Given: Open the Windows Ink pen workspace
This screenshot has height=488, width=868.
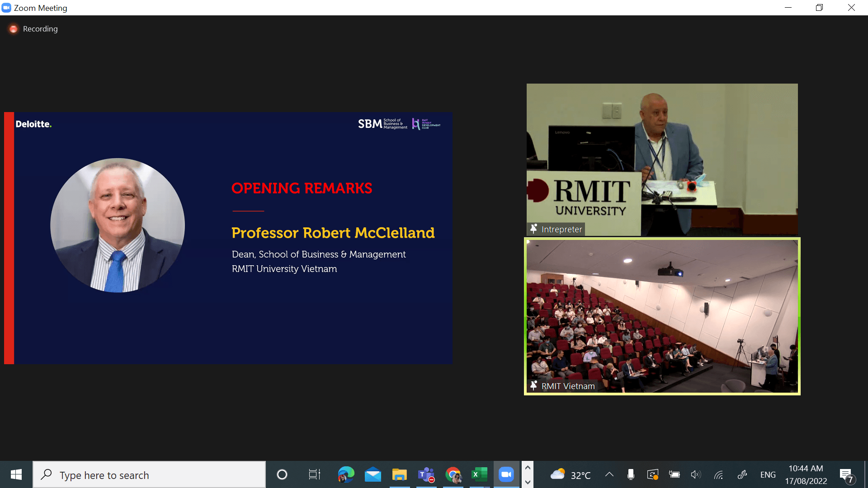Looking at the screenshot, I should pos(742,474).
